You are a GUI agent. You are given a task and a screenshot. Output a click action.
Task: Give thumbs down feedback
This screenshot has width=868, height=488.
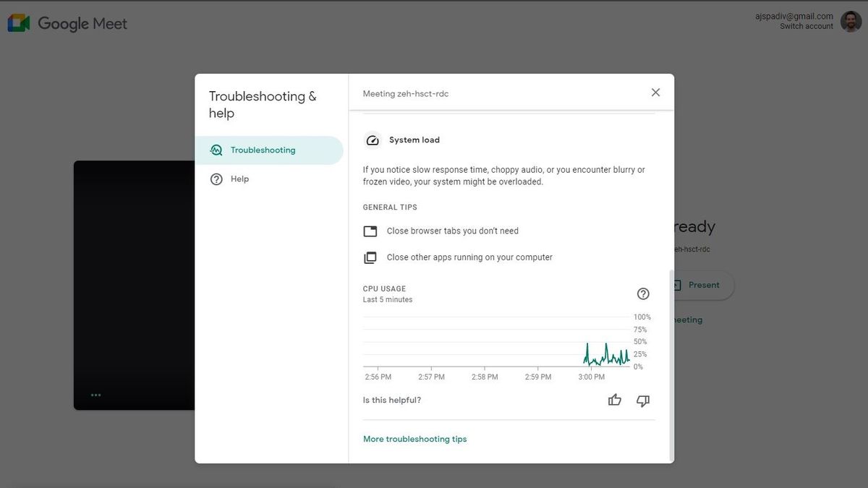tap(643, 401)
